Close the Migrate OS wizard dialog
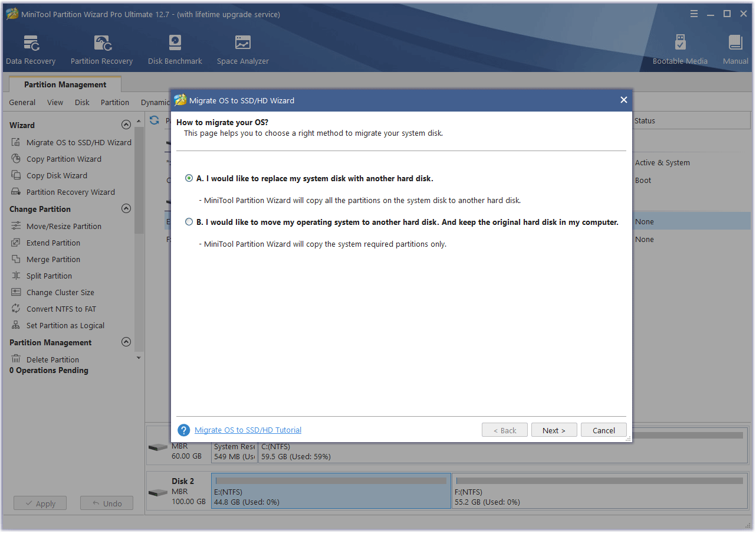 point(623,100)
